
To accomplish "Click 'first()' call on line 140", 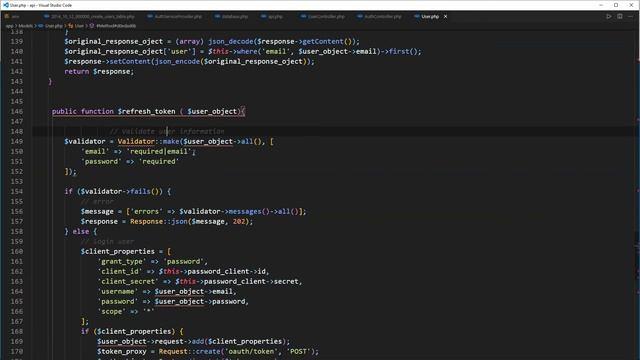I will tap(403, 51).
